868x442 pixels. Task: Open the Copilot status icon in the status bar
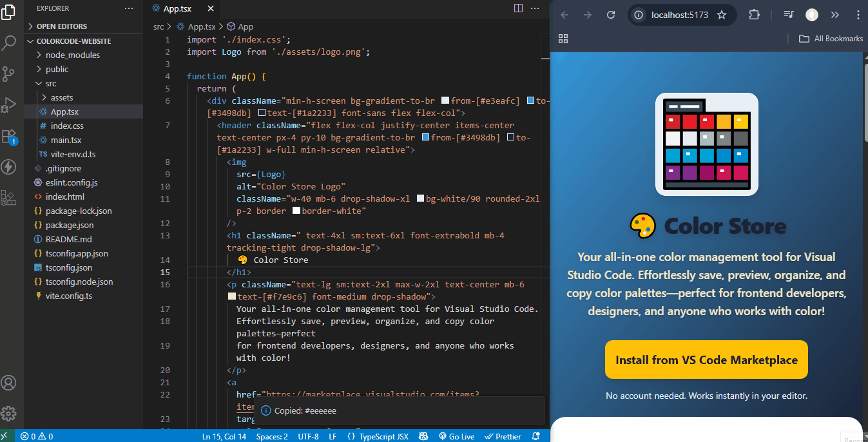423,436
